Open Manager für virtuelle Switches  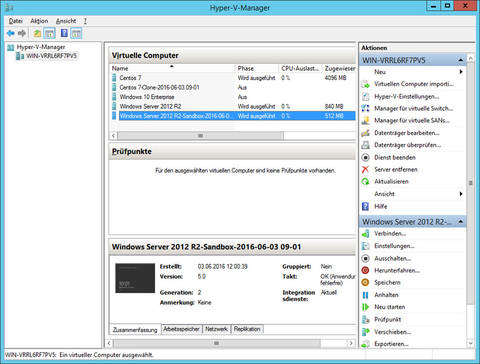tap(413, 108)
